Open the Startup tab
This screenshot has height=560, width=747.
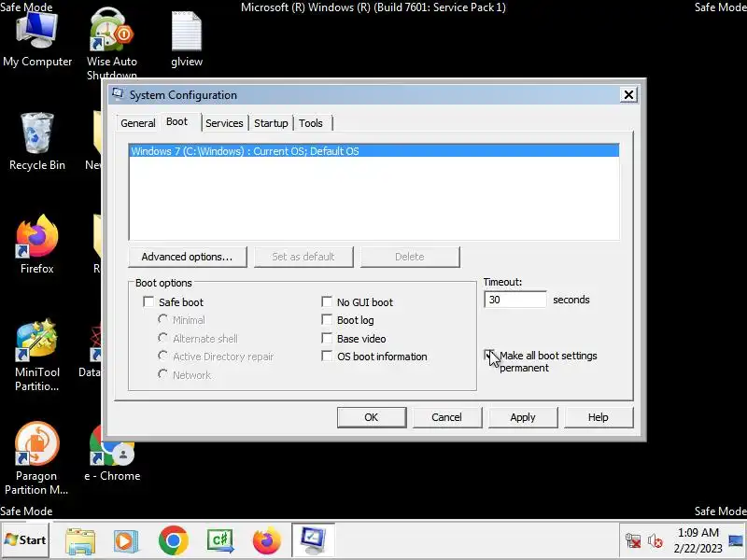271,123
